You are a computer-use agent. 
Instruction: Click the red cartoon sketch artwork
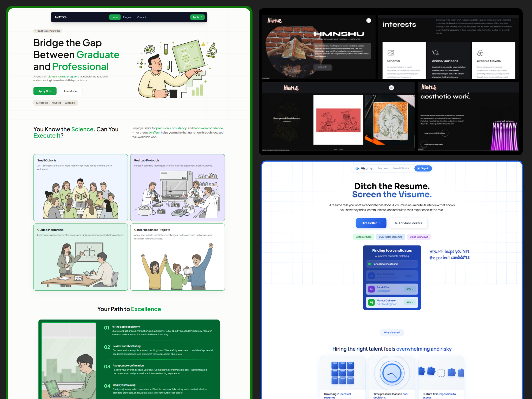click(338, 120)
